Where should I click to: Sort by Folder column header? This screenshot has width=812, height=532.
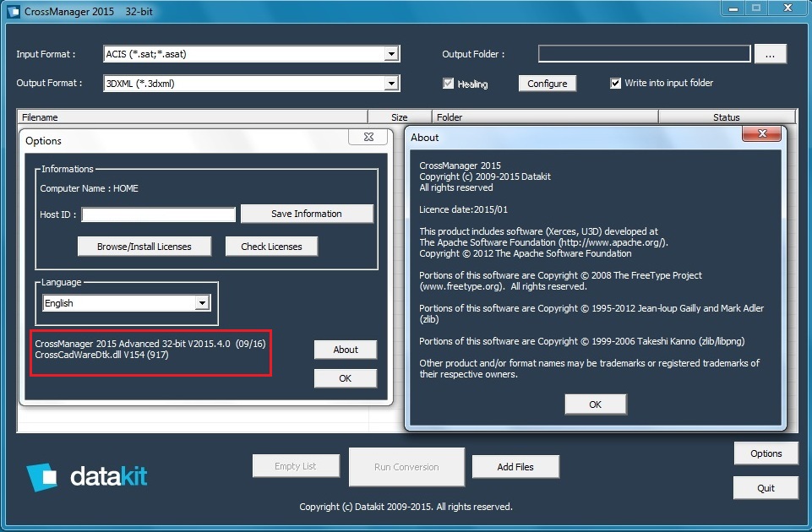pos(545,117)
